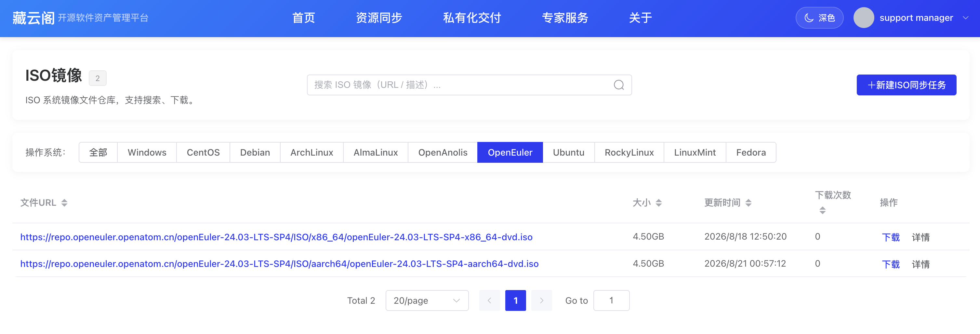Open the x86_64 dvd.iso URL link
Image resolution: width=980 pixels, height=334 pixels.
tap(276, 237)
